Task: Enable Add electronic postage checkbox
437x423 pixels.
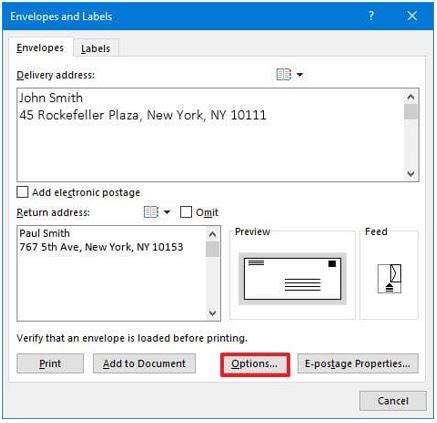Action: click(x=22, y=192)
